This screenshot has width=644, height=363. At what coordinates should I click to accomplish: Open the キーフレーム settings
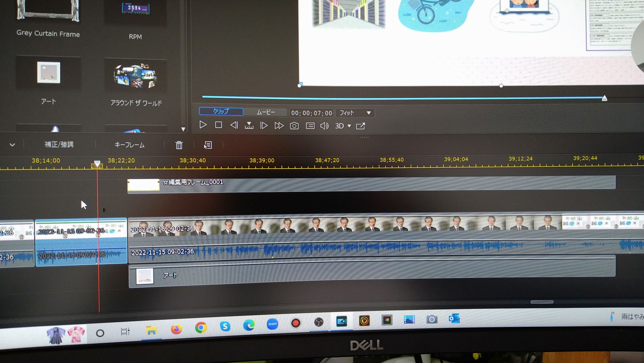pos(129,145)
